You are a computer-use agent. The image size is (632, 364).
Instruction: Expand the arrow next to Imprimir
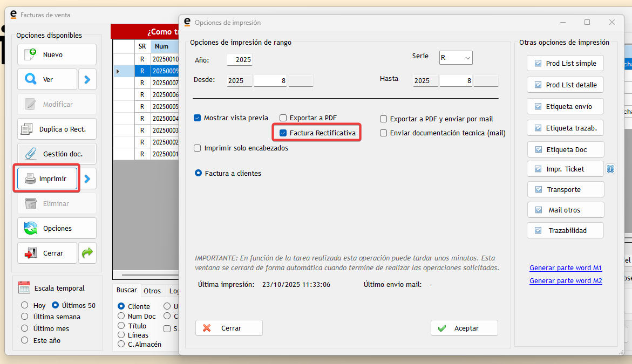pyautogui.click(x=87, y=178)
